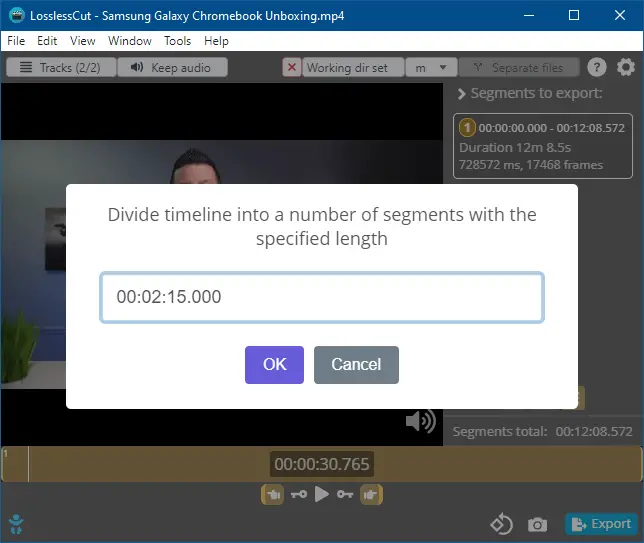Click the Segments total 00:12:08.572 text
The image size is (644, 543).
pos(542,432)
